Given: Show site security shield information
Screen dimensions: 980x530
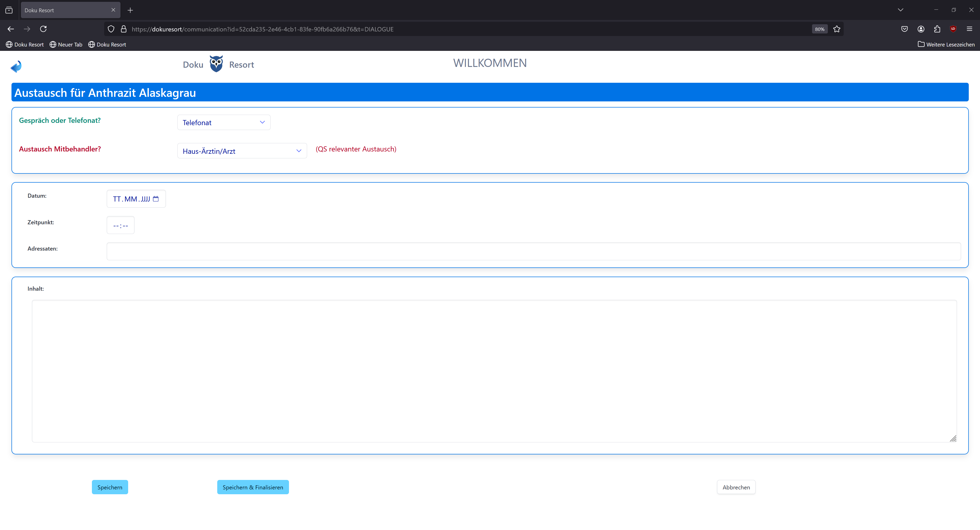Looking at the screenshot, I should [x=111, y=29].
